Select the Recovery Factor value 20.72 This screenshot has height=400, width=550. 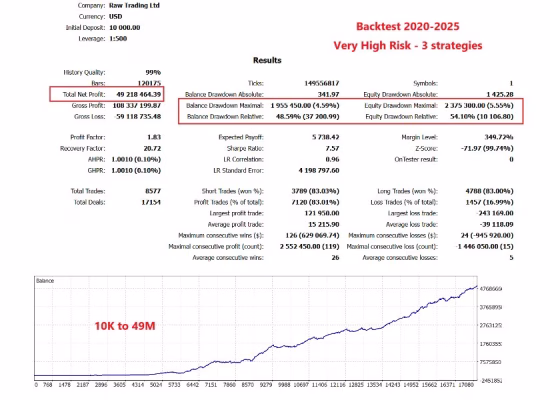coord(152,148)
